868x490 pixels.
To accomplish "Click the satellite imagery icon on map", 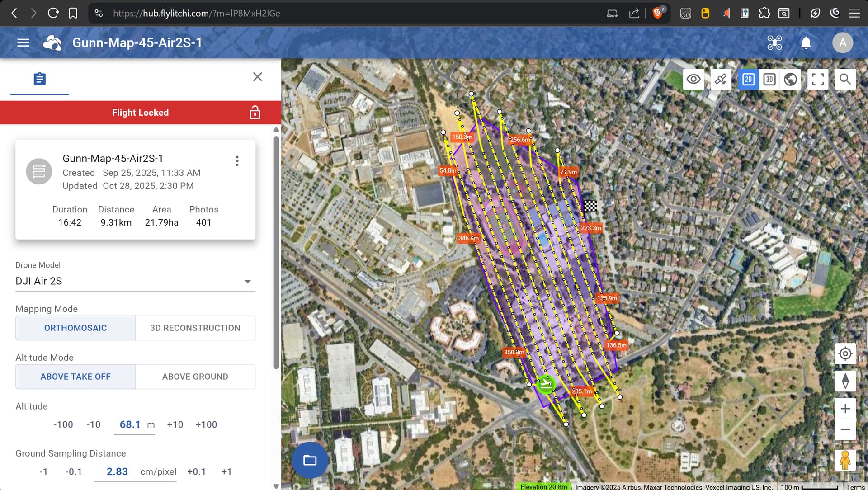I will pos(721,80).
